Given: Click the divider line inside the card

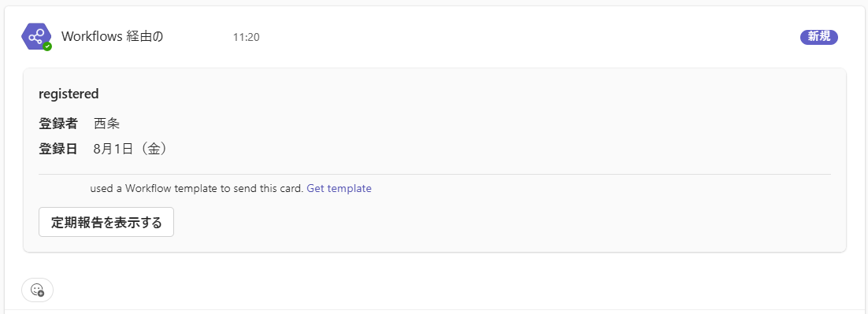Looking at the screenshot, I should (435, 174).
